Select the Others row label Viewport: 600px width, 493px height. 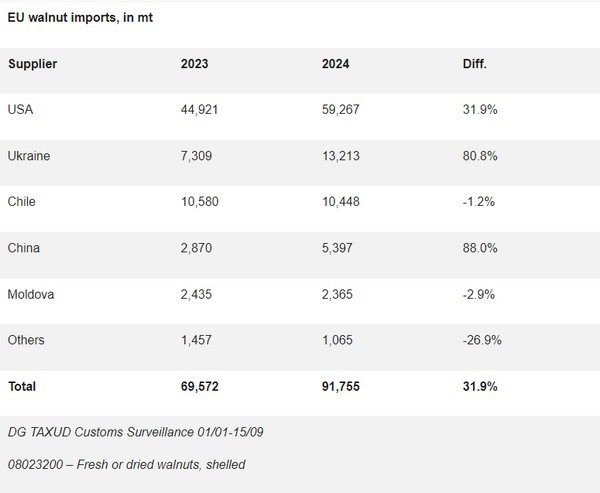pos(26,340)
